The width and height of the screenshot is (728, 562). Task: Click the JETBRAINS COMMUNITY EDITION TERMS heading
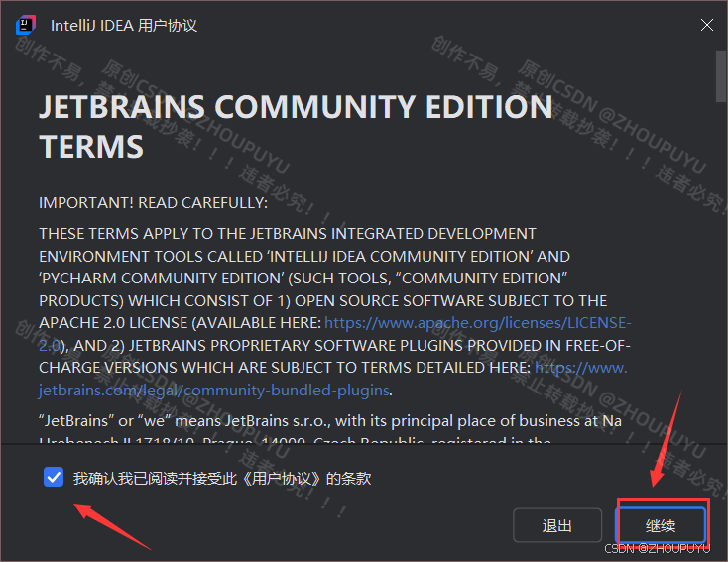point(296,126)
